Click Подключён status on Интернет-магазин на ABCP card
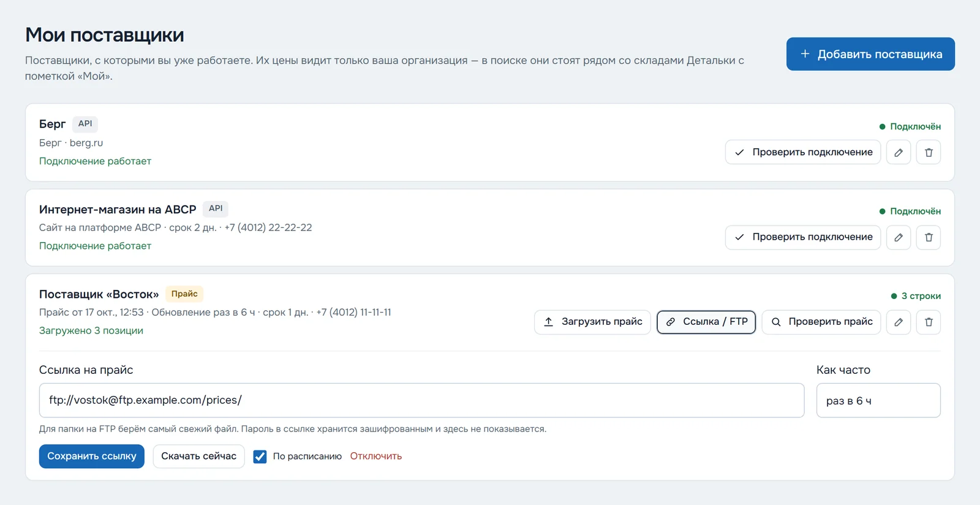Image resolution: width=980 pixels, height=505 pixels. pyautogui.click(x=910, y=211)
